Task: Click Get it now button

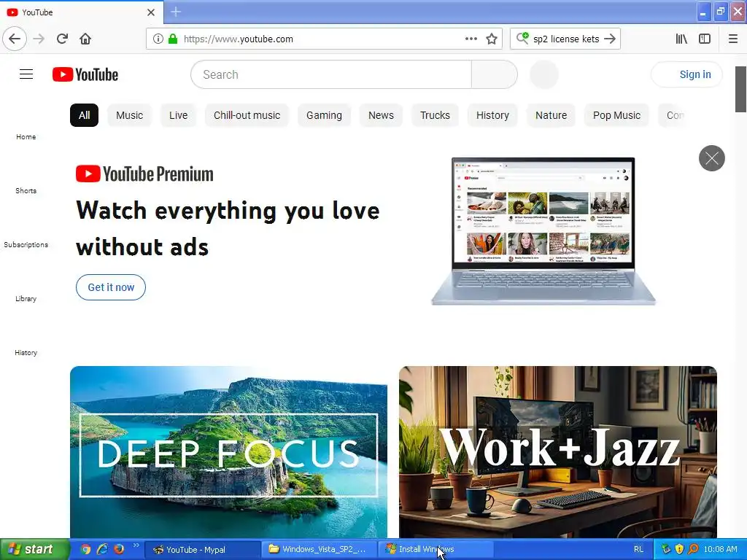Action: point(111,287)
